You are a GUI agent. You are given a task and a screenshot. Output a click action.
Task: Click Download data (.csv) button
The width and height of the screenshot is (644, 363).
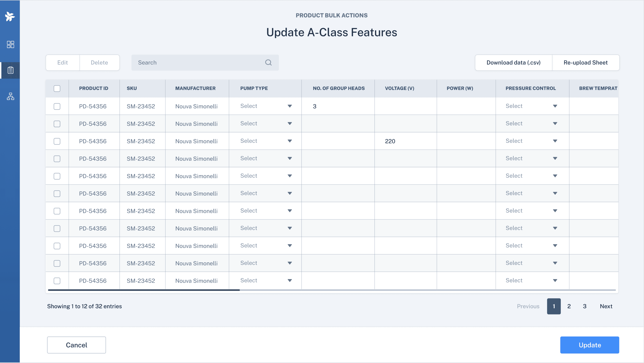pyautogui.click(x=513, y=62)
